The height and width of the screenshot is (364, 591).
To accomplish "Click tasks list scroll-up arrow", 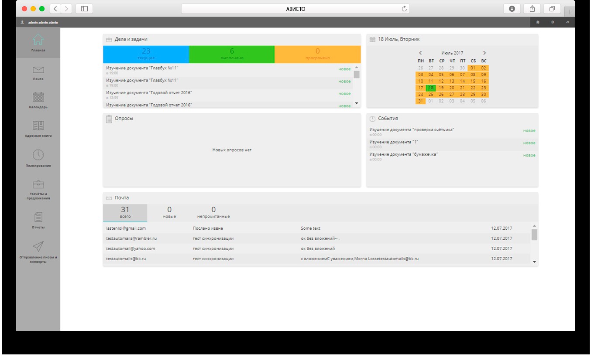I will 356,68.
